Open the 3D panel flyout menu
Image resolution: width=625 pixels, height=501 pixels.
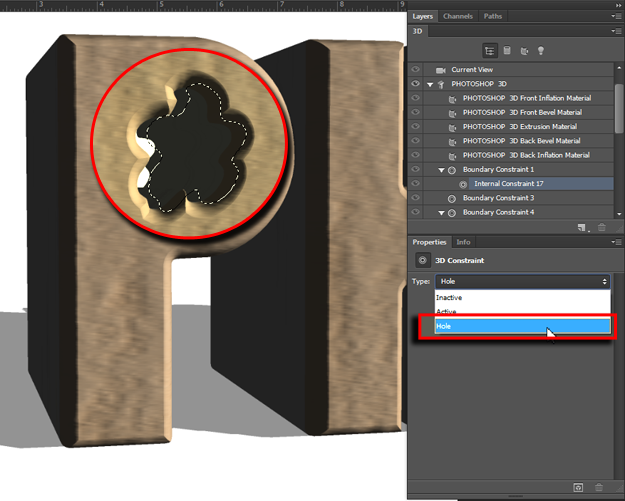(x=615, y=31)
